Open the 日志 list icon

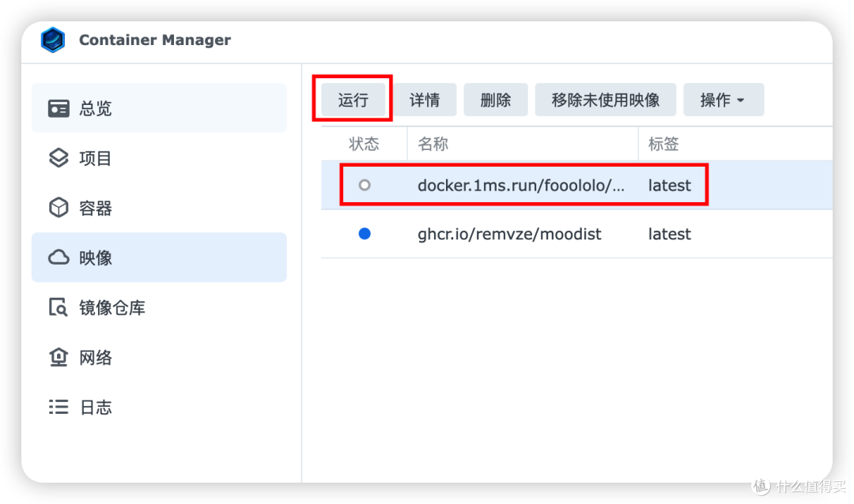59,407
